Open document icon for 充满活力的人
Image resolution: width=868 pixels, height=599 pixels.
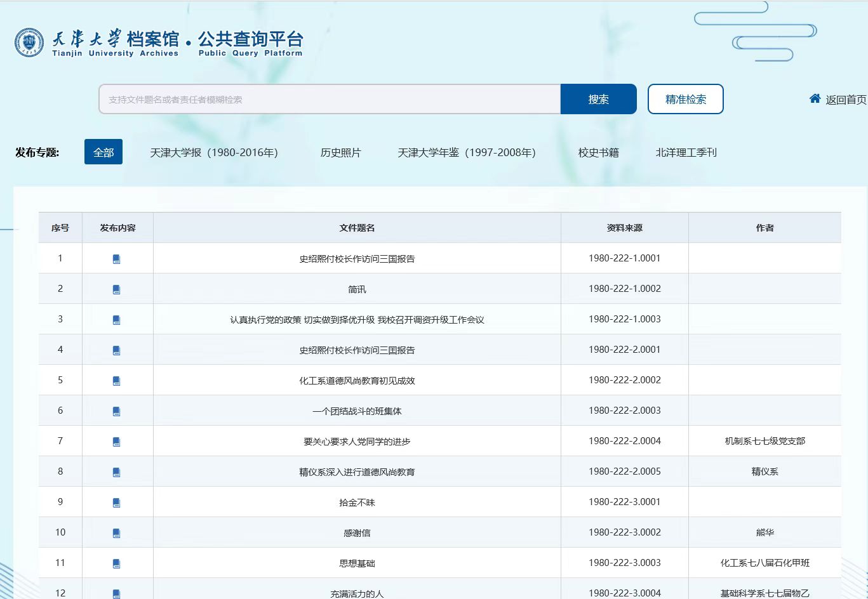click(x=116, y=594)
